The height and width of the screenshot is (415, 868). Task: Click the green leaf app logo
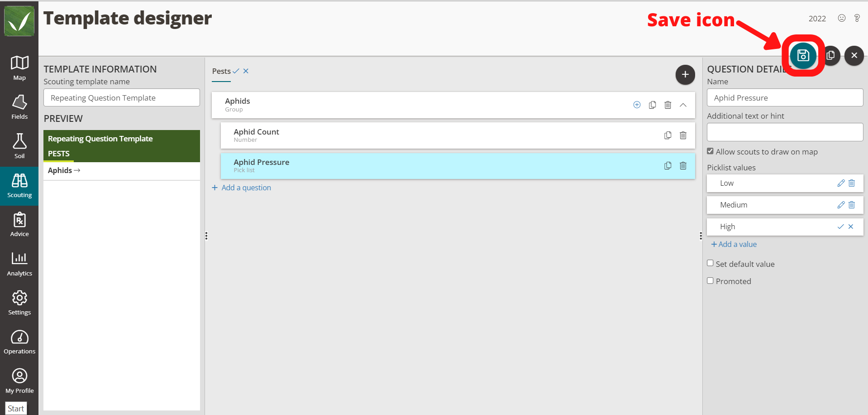click(19, 21)
